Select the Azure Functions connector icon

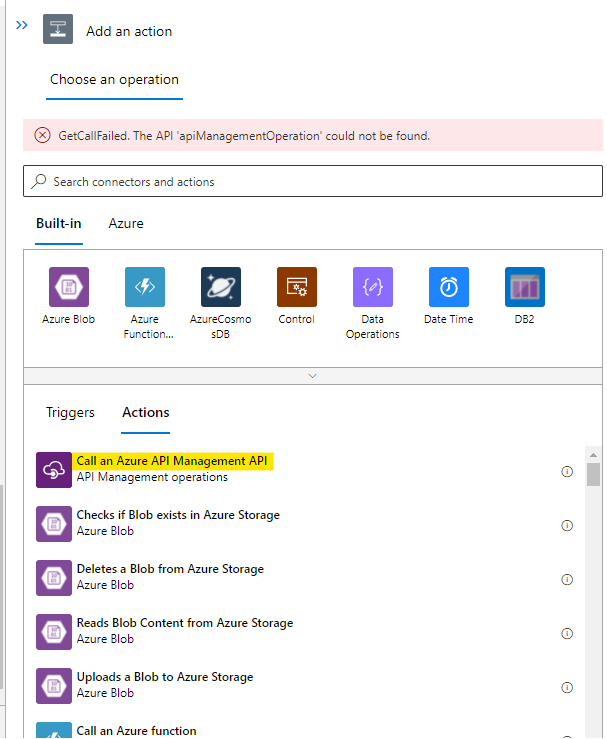pyautogui.click(x=145, y=287)
